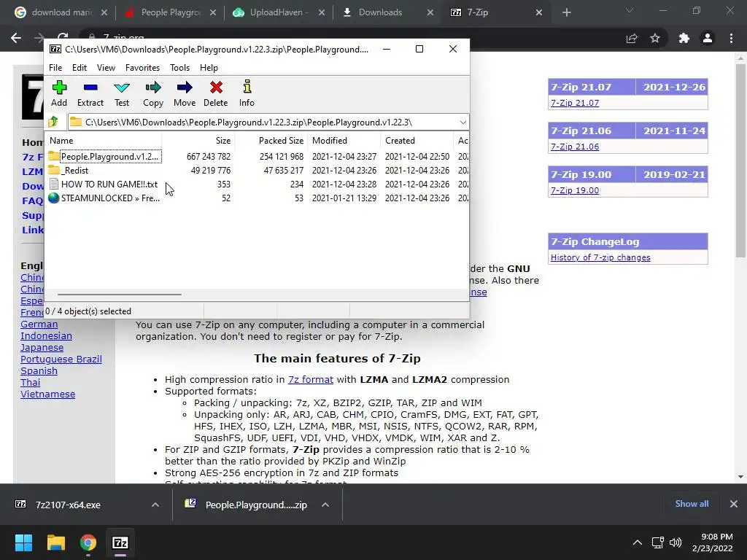Expand the 7-Zip address path dropdown
Image resolution: width=747 pixels, height=560 pixels.
point(462,122)
